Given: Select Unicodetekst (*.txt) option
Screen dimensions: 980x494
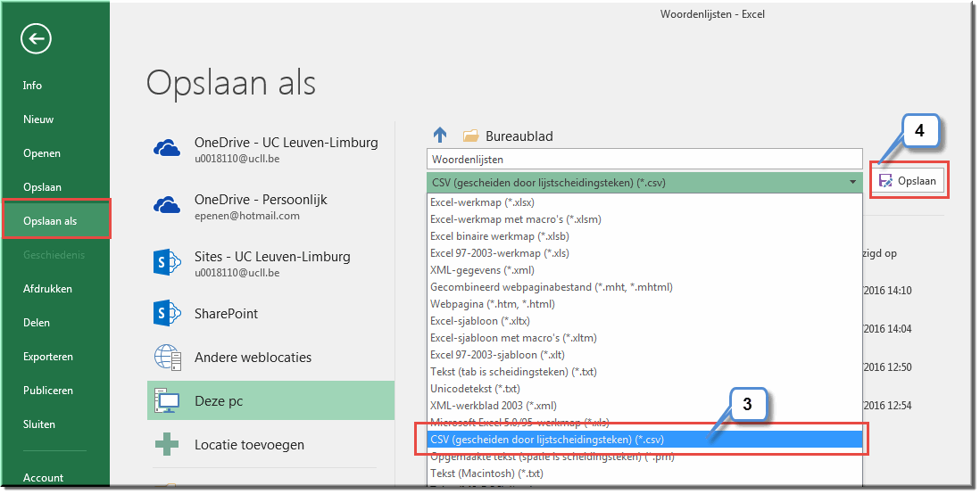Looking at the screenshot, I should (x=644, y=389).
